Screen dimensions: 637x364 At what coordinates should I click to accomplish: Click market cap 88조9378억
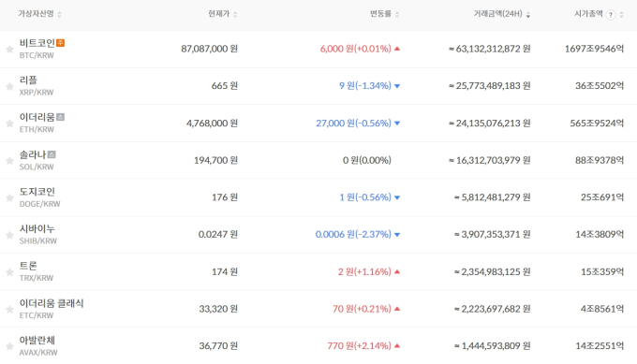(x=600, y=160)
